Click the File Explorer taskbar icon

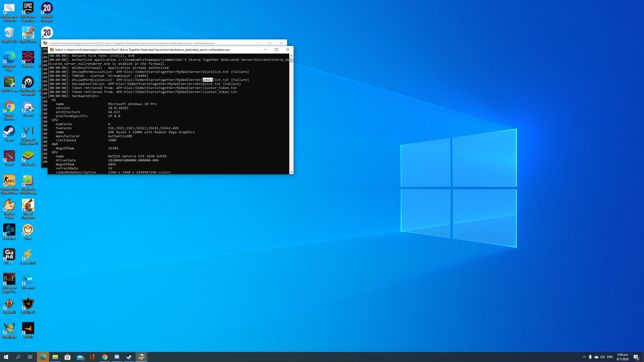click(55, 357)
